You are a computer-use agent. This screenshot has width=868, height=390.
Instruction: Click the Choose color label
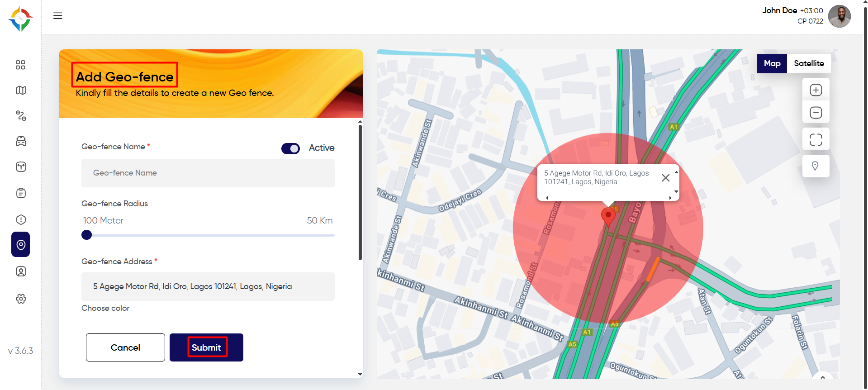point(105,308)
